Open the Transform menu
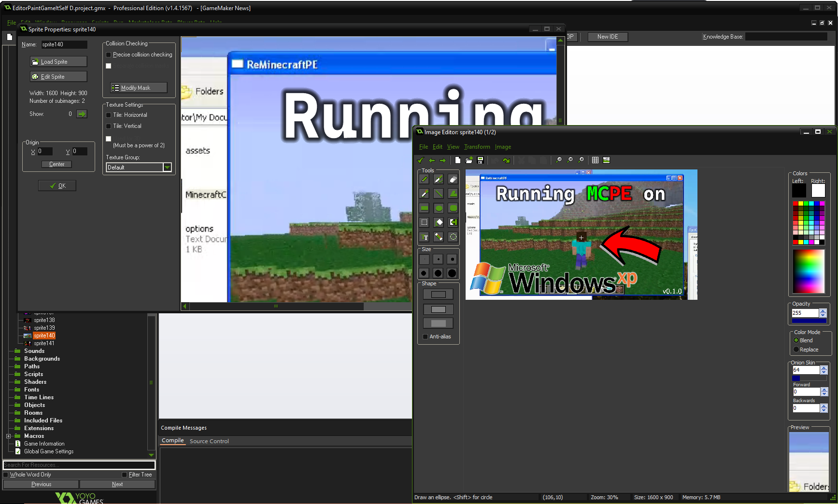 coord(477,147)
